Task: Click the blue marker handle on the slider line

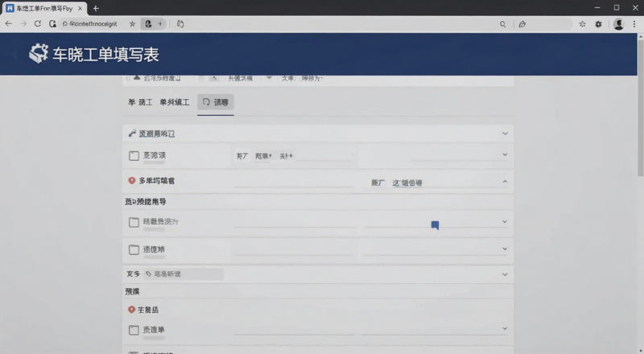Action: click(x=435, y=225)
